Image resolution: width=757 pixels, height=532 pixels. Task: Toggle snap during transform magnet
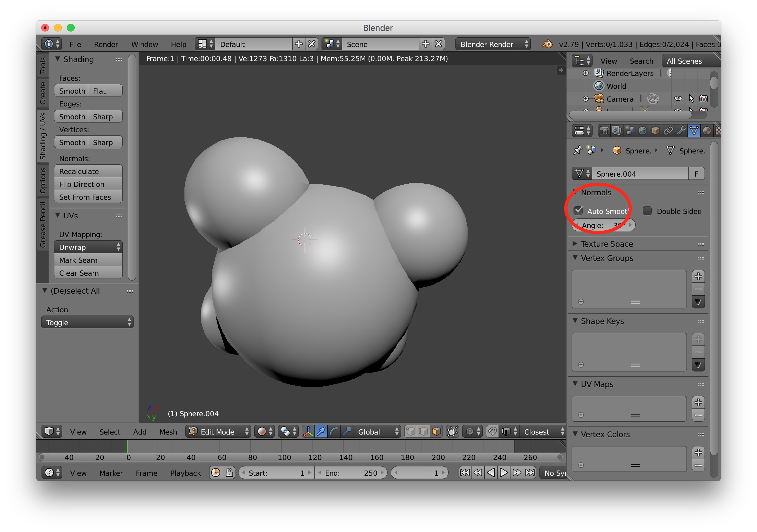pos(492,432)
